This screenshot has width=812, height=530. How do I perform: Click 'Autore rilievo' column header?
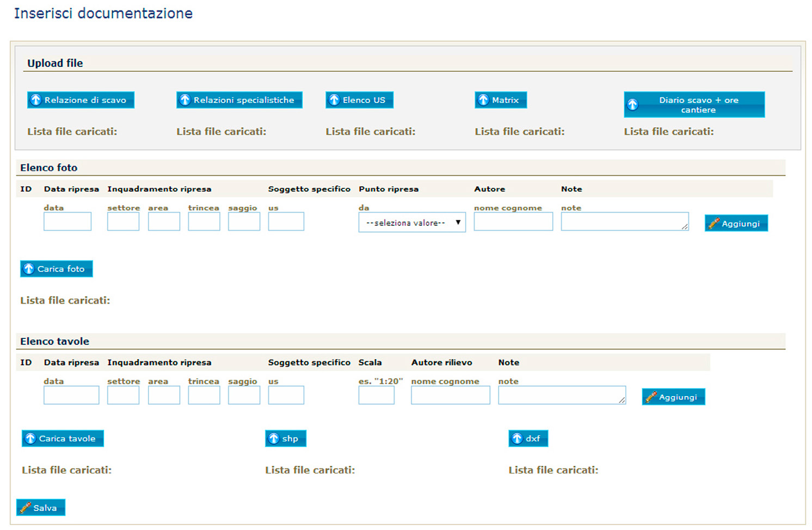442,362
